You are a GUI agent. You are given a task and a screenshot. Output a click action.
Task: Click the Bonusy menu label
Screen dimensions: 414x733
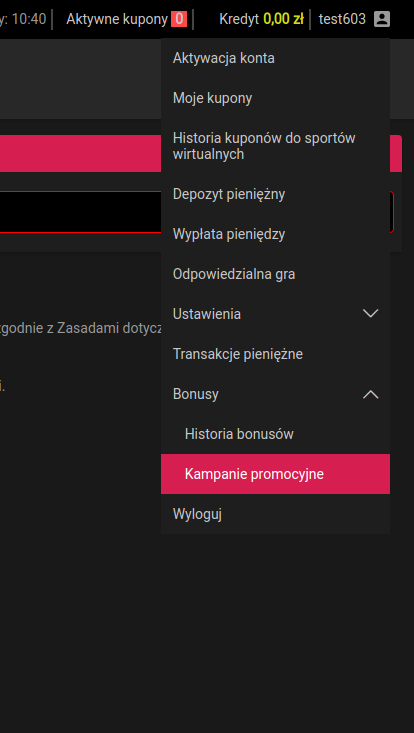pyautogui.click(x=195, y=395)
